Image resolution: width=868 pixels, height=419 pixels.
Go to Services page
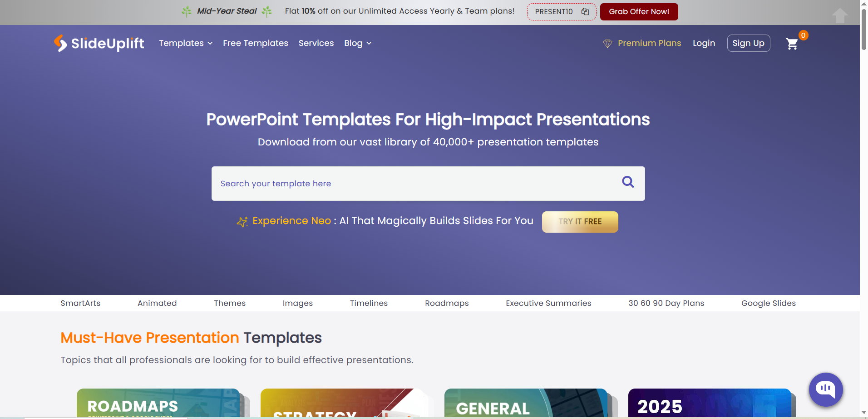pyautogui.click(x=316, y=43)
